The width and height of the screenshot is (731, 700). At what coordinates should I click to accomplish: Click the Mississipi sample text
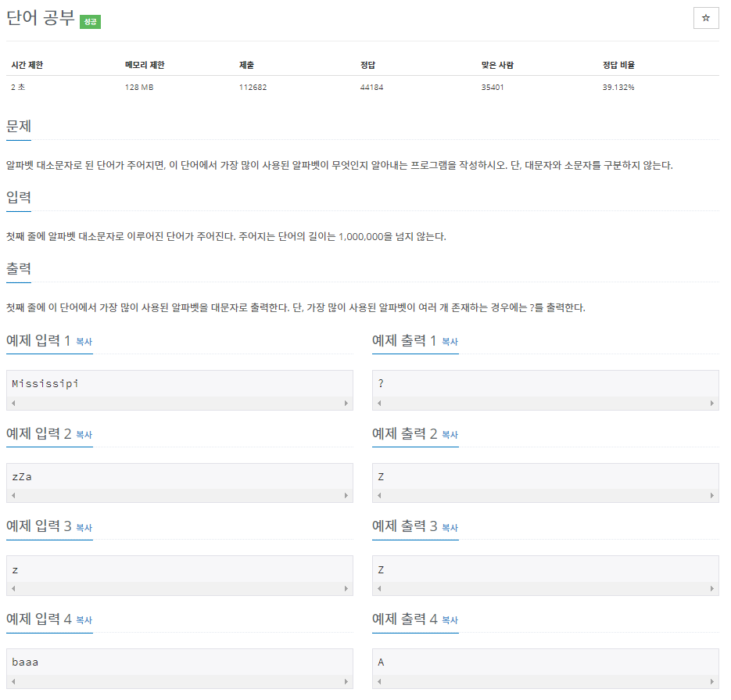pos(45,384)
